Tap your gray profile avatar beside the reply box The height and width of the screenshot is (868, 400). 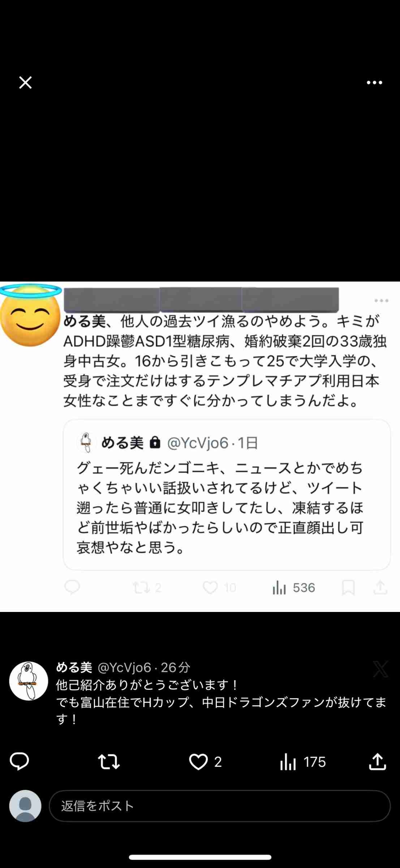pyautogui.click(x=25, y=806)
